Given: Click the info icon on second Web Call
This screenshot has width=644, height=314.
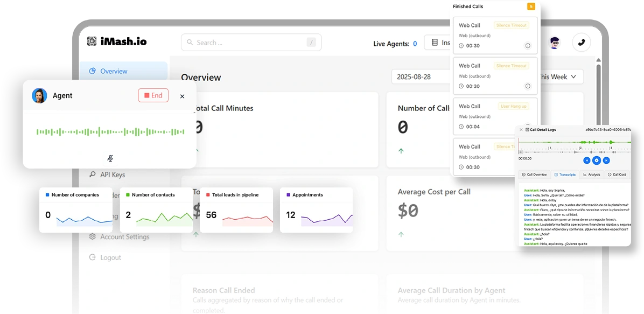Looking at the screenshot, I should coord(528,86).
